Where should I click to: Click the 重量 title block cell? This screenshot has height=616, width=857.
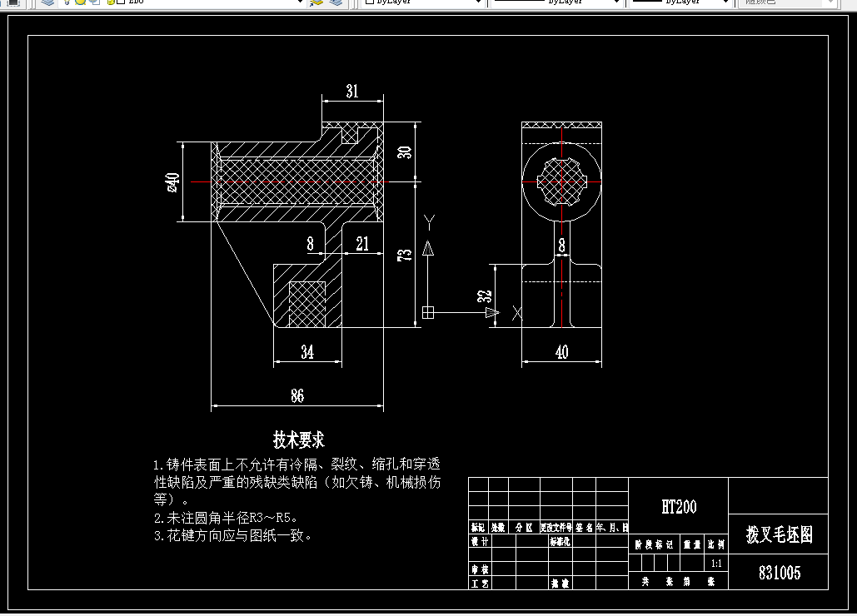pos(692,544)
